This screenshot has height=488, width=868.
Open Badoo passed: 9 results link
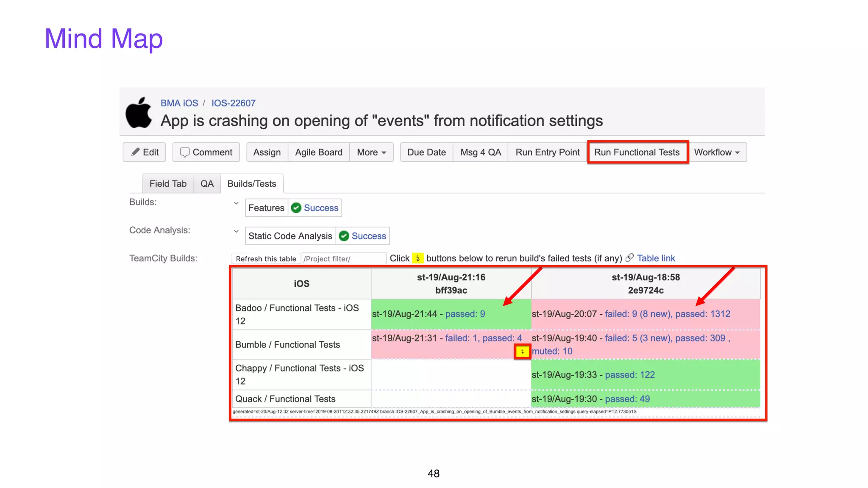pyautogui.click(x=465, y=314)
